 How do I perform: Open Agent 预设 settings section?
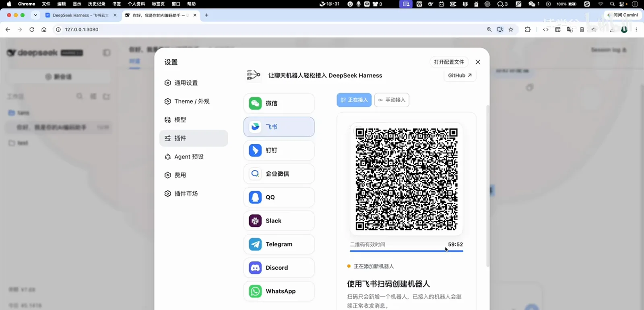[x=194, y=157]
